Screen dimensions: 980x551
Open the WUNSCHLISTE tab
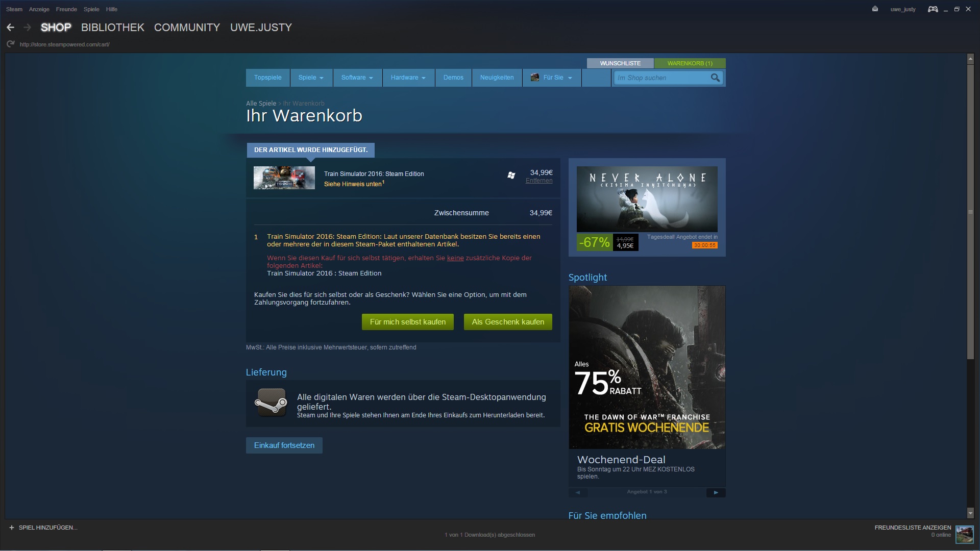click(620, 63)
